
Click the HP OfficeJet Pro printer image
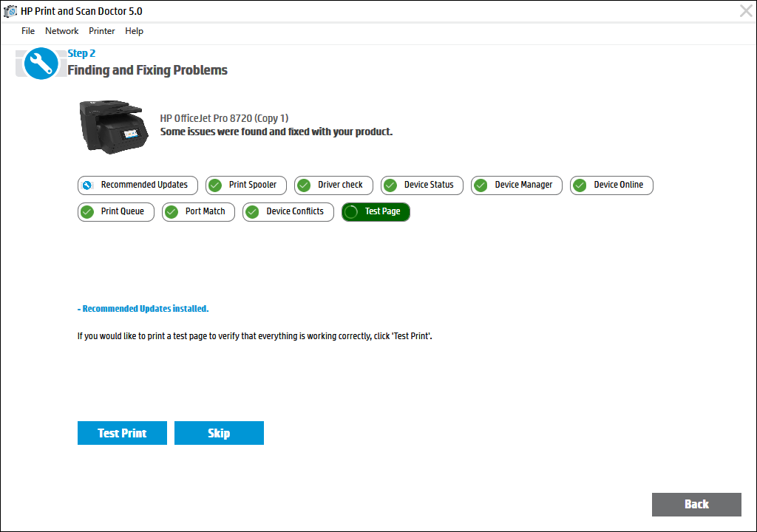point(113,127)
